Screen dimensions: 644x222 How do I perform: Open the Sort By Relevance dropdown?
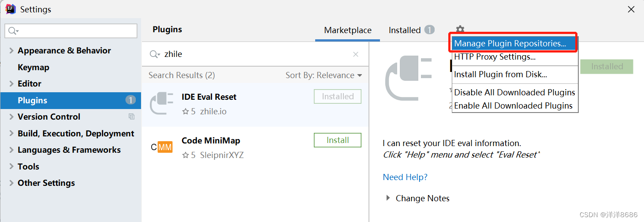point(324,75)
